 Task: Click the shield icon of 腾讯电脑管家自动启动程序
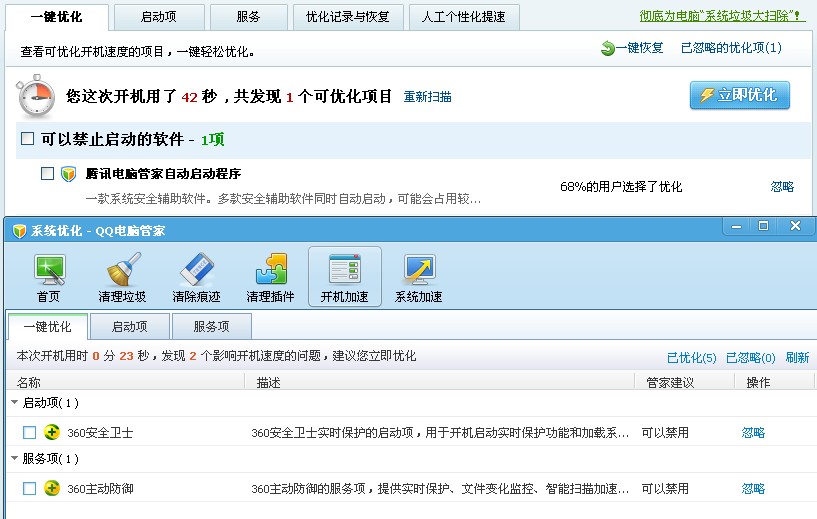[x=68, y=174]
